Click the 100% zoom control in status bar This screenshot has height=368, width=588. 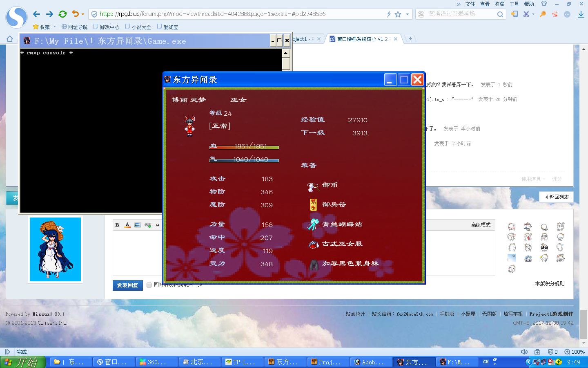pos(575,352)
